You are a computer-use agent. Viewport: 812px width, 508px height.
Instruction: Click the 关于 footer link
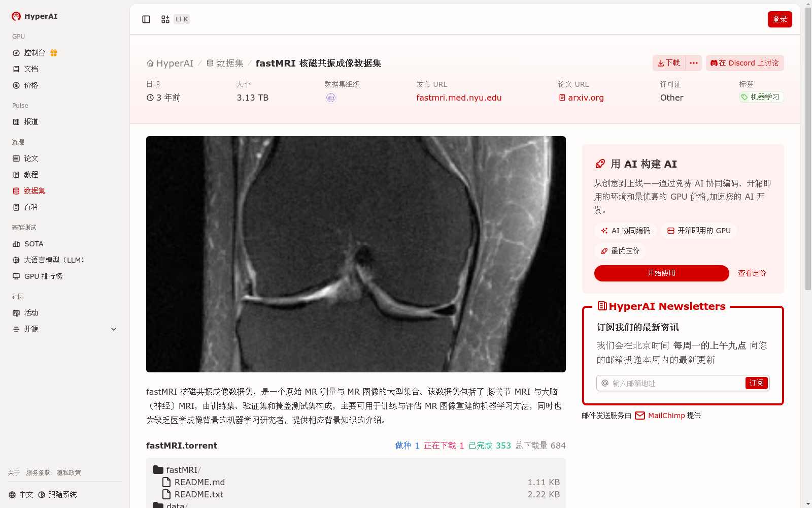pyautogui.click(x=14, y=473)
